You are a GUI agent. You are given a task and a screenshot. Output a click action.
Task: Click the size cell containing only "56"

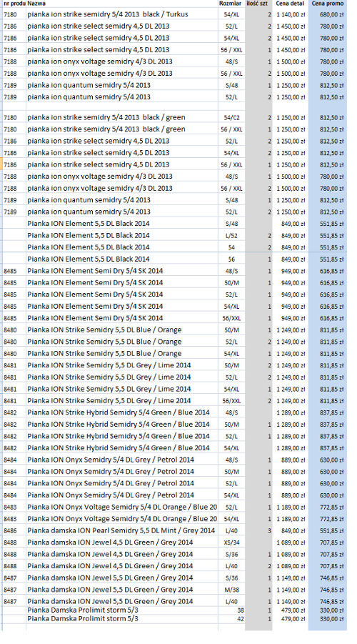[x=231, y=259]
